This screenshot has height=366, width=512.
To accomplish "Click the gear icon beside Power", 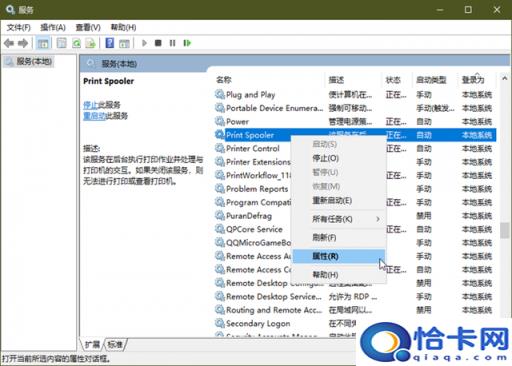I will pos(220,121).
